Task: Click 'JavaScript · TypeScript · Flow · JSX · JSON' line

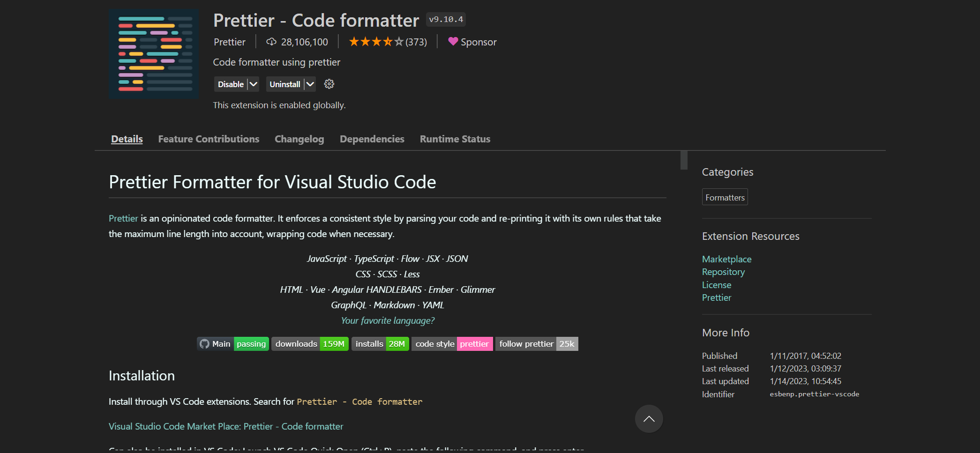Action: [388, 259]
